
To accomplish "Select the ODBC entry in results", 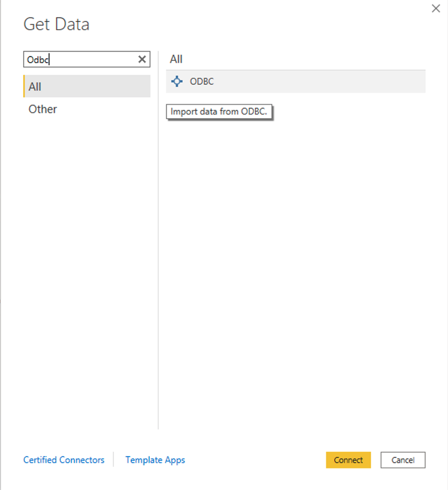I will [x=296, y=81].
